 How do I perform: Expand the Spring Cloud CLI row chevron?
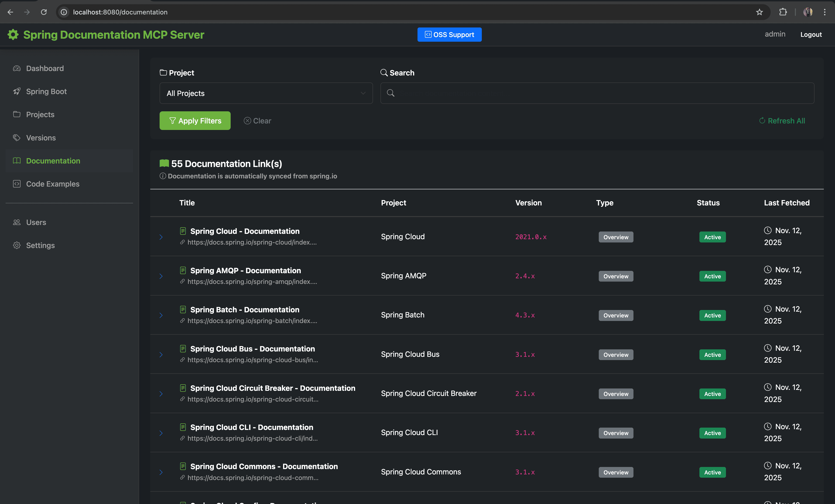pyautogui.click(x=161, y=433)
